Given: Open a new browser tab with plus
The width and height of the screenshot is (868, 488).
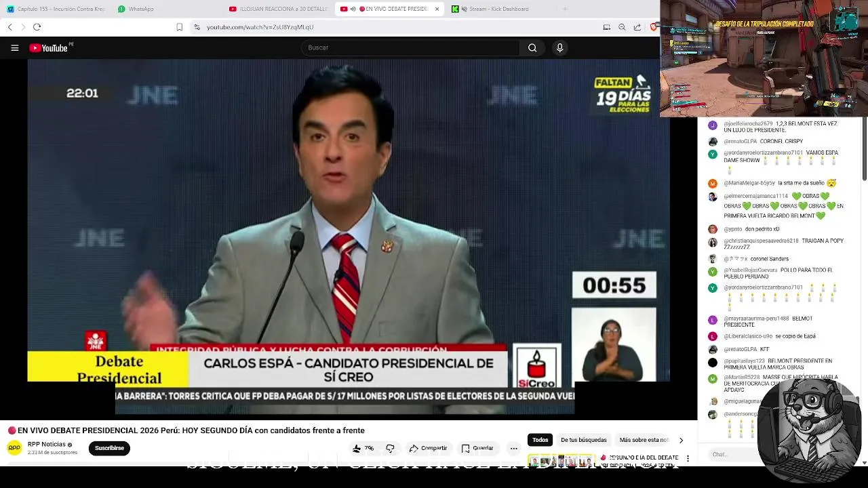Looking at the screenshot, I should pyautogui.click(x=565, y=9).
